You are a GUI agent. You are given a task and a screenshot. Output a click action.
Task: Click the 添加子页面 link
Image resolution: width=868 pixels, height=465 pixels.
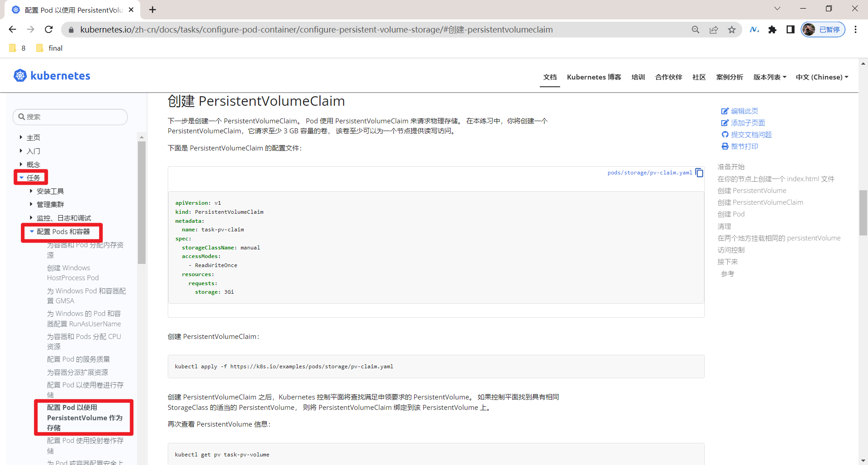click(x=743, y=123)
